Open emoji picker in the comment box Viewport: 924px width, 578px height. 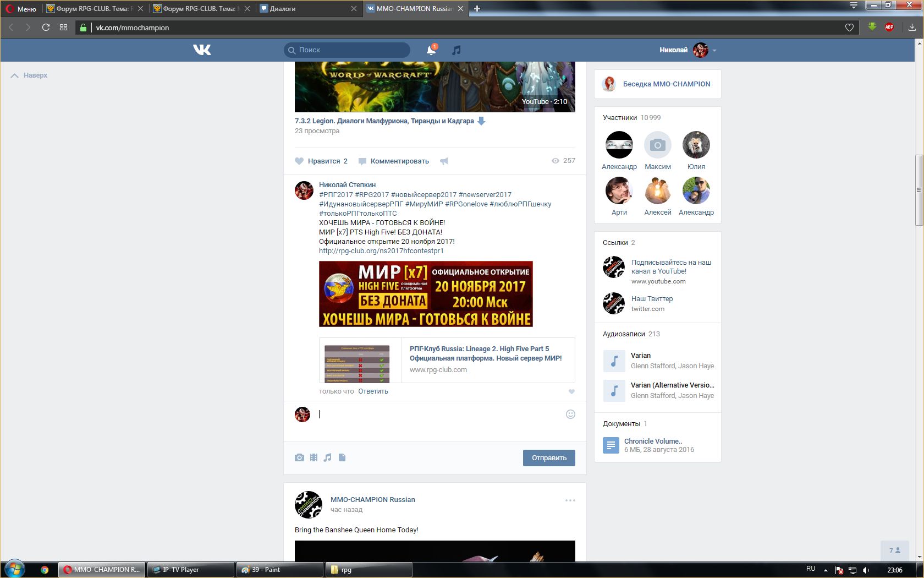(570, 415)
